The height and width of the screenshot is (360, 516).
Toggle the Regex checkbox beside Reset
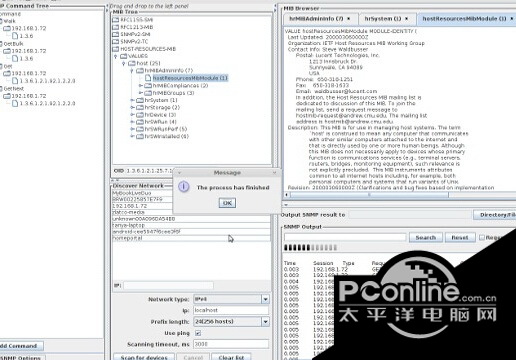[x=482, y=237]
